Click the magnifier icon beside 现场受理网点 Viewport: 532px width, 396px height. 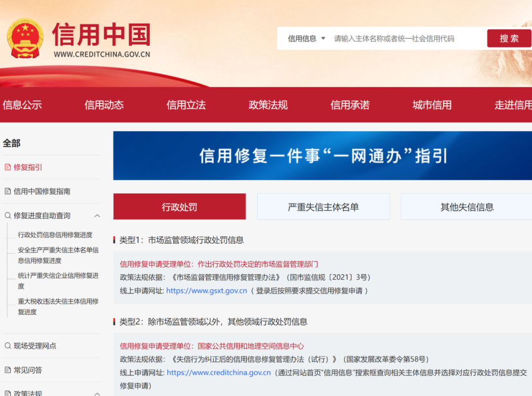tap(7, 346)
